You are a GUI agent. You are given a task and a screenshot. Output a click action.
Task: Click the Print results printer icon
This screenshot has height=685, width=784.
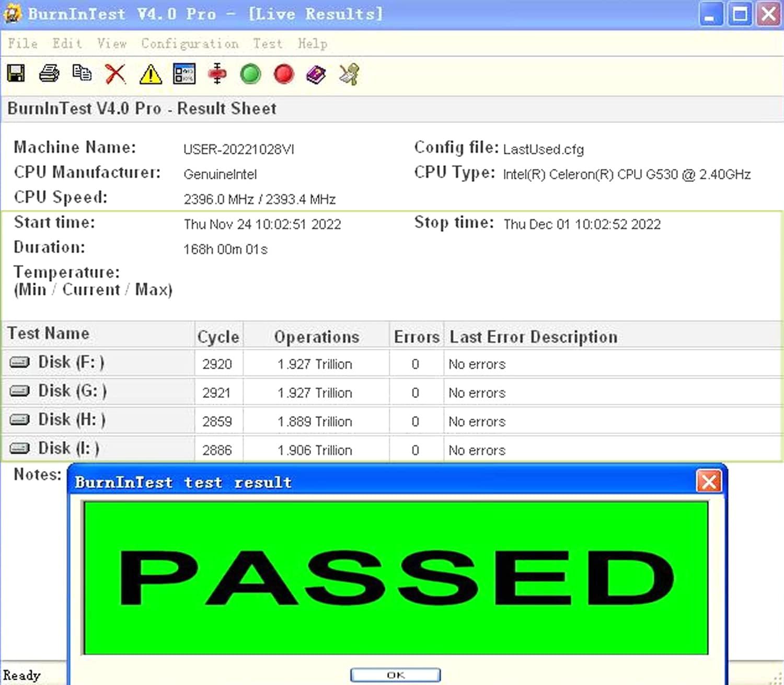click(x=49, y=74)
